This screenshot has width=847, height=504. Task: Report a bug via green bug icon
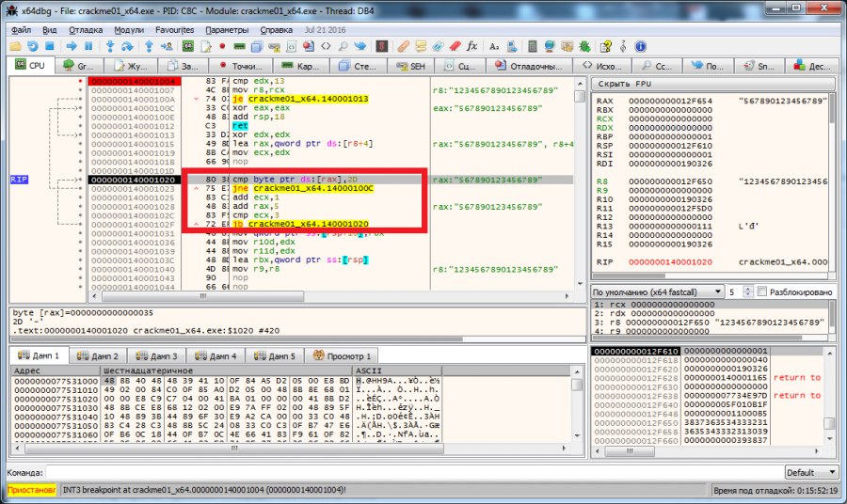pyautogui.click(x=584, y=46)
